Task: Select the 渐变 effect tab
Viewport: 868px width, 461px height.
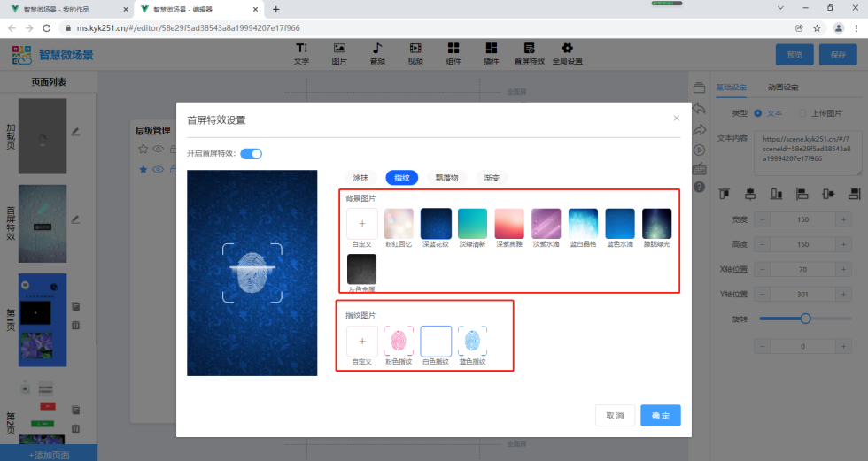Action: click(x=492, y=178)
